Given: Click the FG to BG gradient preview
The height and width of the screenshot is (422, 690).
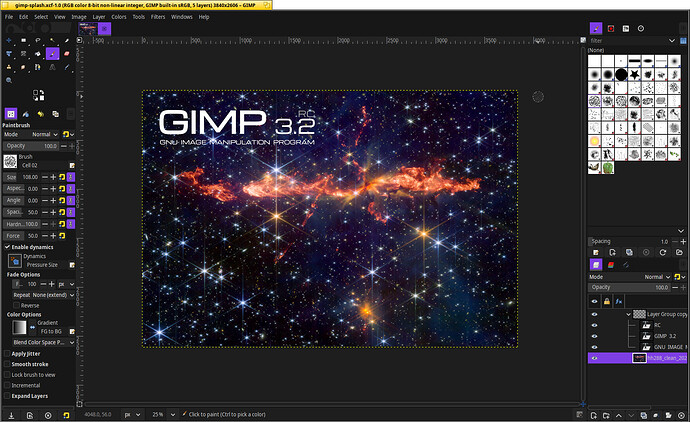Looking at the screenshot, I should tap(19, 327).
